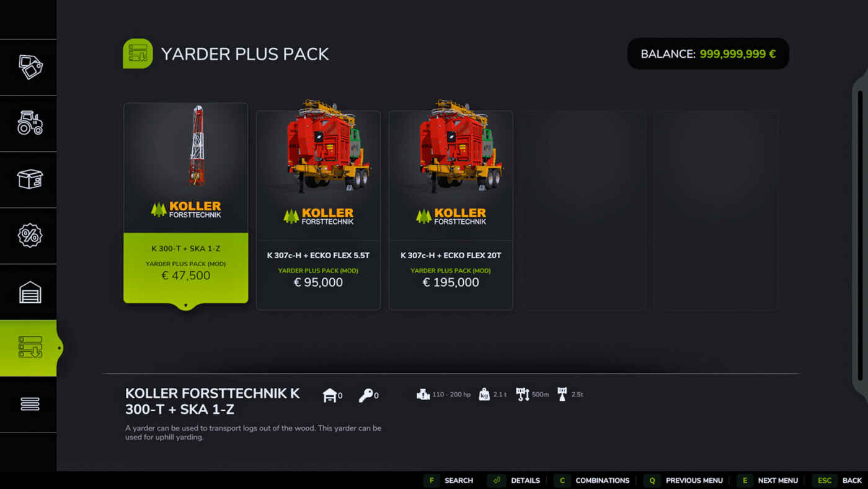Go to PREVIOUS MENU
The height and width of the screenshot is (489, 868).
coord(683,480)
